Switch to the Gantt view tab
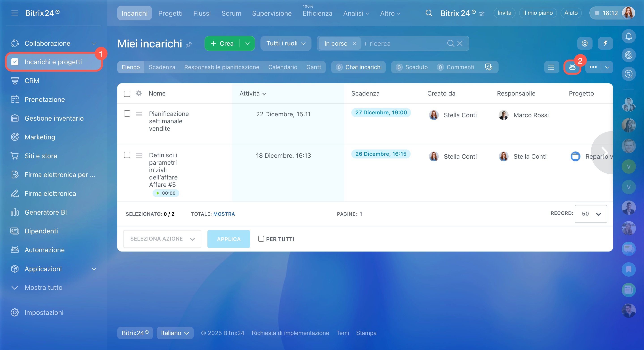 313,67
